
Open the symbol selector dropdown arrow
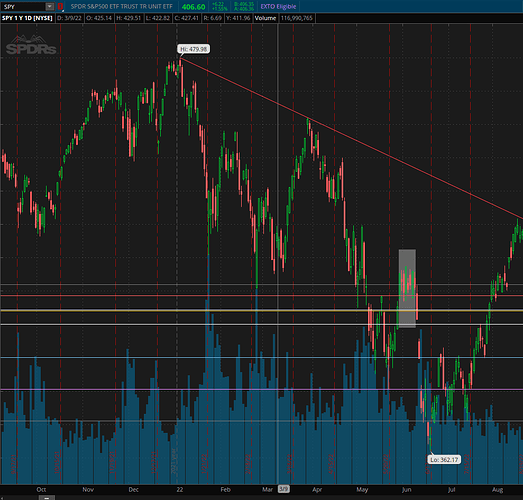pos(50,6)
